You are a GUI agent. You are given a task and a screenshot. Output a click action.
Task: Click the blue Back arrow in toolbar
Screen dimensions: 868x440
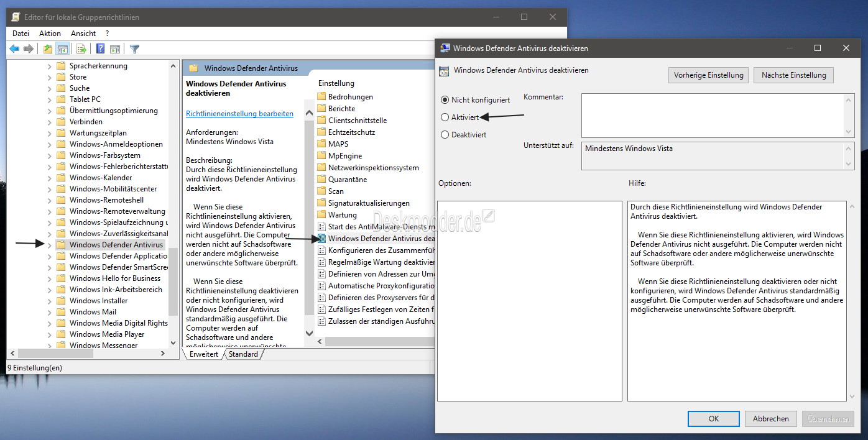pyautogui.click(x=14, y=49)
